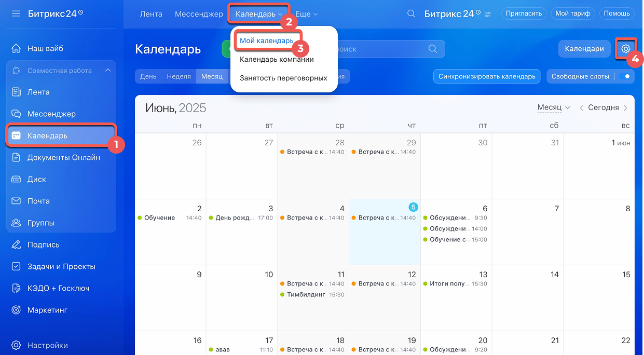644x355 pixels.
Task: Switch to the День view tab
Action: (148, 76)
